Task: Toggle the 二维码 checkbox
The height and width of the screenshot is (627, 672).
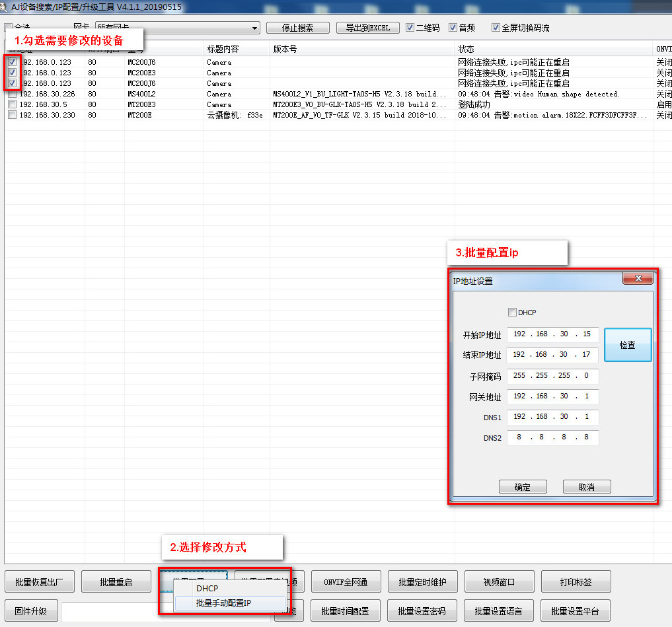Action: (410, 28)
